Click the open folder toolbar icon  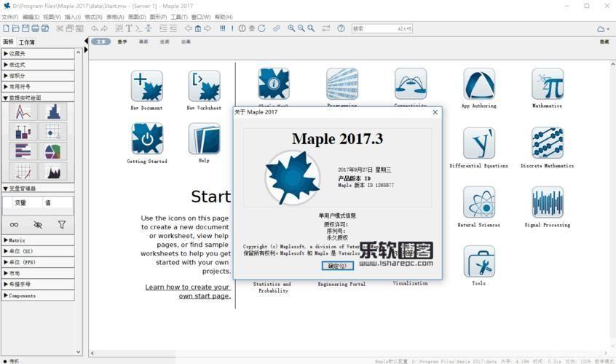15,28
